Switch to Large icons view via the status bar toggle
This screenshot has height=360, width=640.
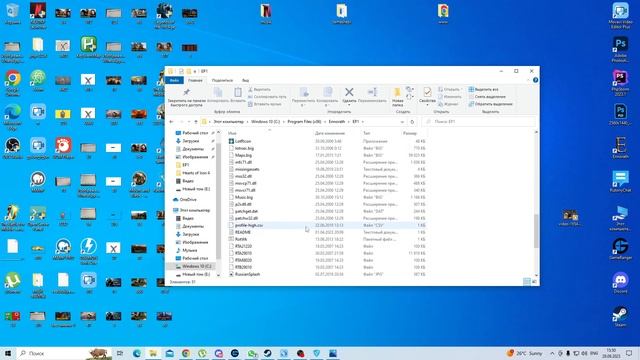(x=534, y=282)
